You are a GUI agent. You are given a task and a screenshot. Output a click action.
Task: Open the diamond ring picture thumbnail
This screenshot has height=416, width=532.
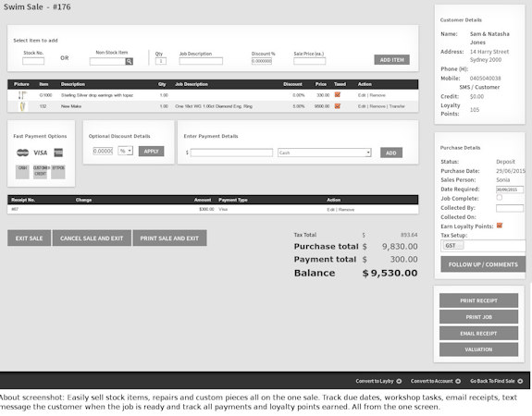pyautogui.click(x=22, y=106)
